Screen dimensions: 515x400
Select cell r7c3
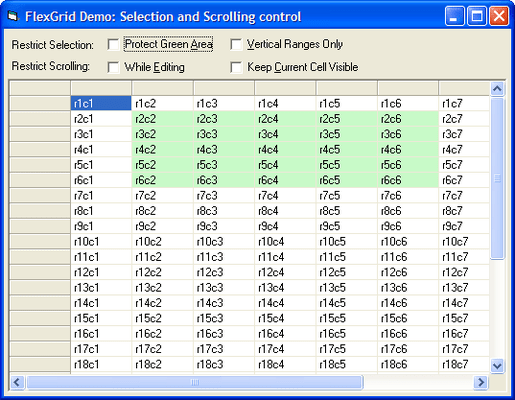click(x=224, y=195)
